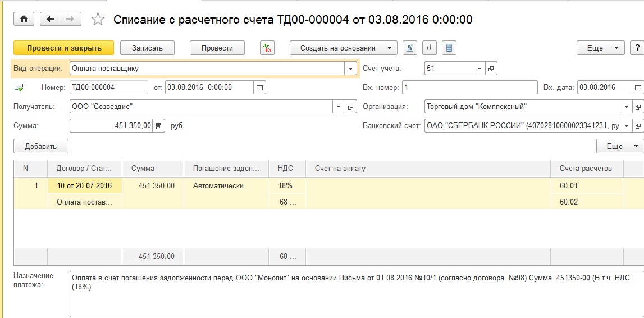This screenshot has height=318, width=644.
Task: Select account cell 60.01
Action: [x=587, y=186]
